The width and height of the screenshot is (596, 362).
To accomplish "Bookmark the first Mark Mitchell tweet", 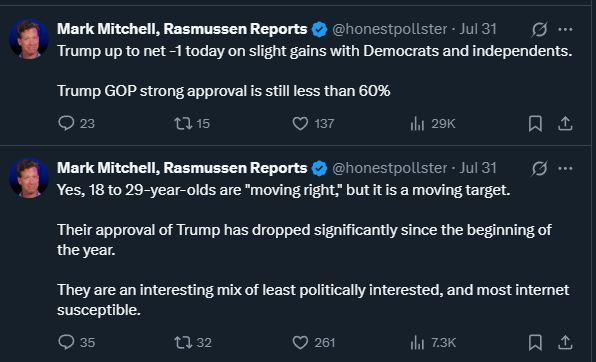I will pyautogui.click(x=535, y=124).
